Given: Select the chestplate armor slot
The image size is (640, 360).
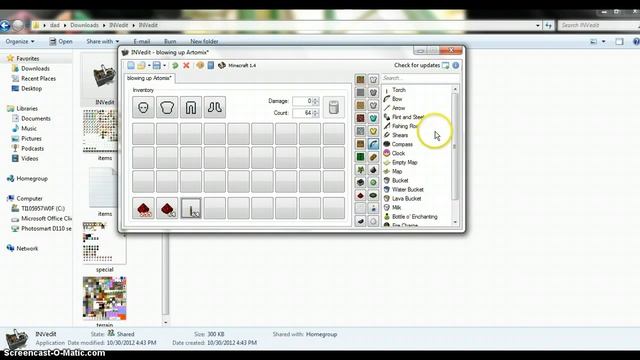Looking at the screenshot, I should tap(167, 107).
